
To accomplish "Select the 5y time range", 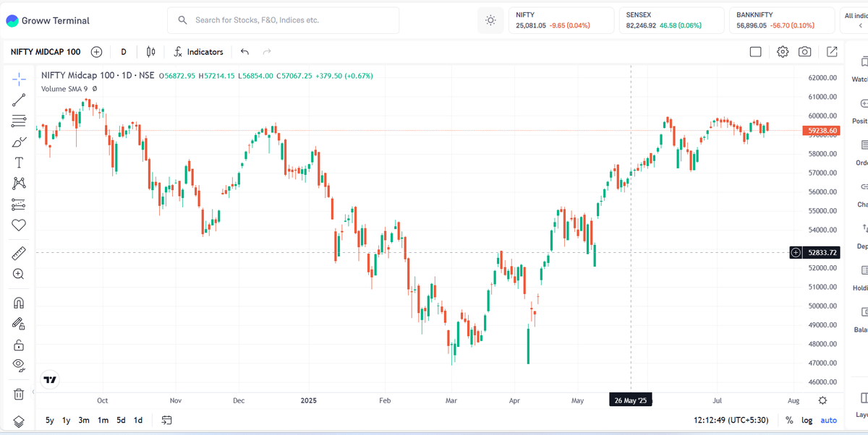I will [50, 420].
